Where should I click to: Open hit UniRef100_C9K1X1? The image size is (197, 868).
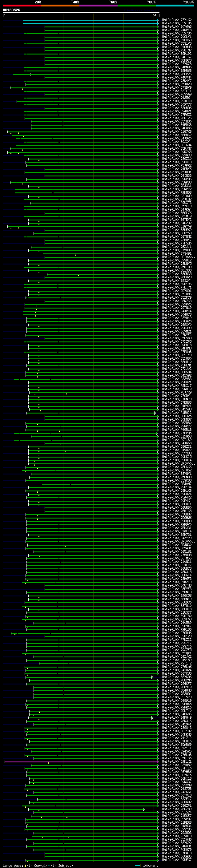(x=177, y=761)
